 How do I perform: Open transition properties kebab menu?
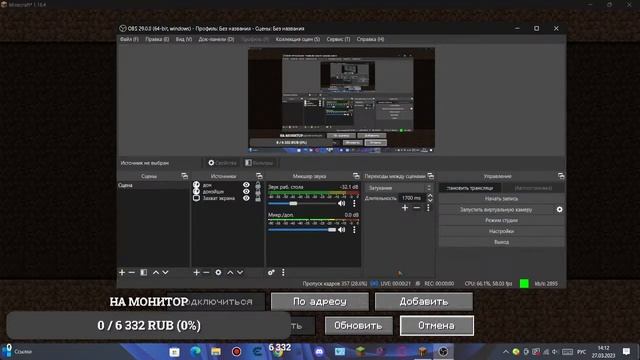click(x=428, y=208)
